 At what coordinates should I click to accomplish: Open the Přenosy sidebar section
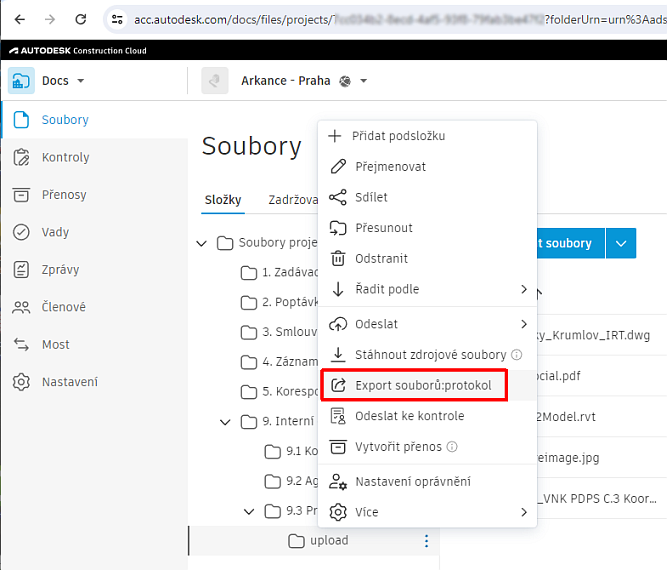click(x=64, y=195)
